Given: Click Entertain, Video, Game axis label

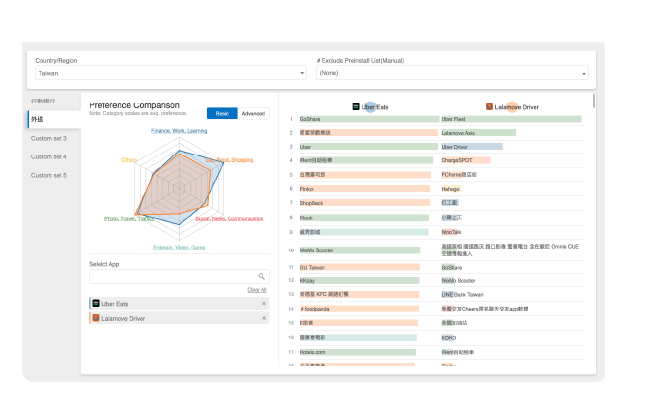Looking at the screenshot, I should (x=179, y=247).
